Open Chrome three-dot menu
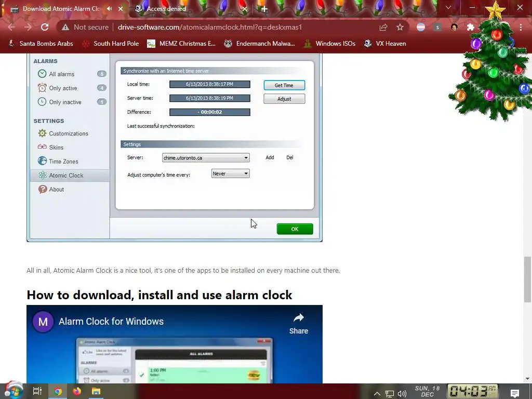This screenshot has width=532, height=399. click(x=521, y=27)
